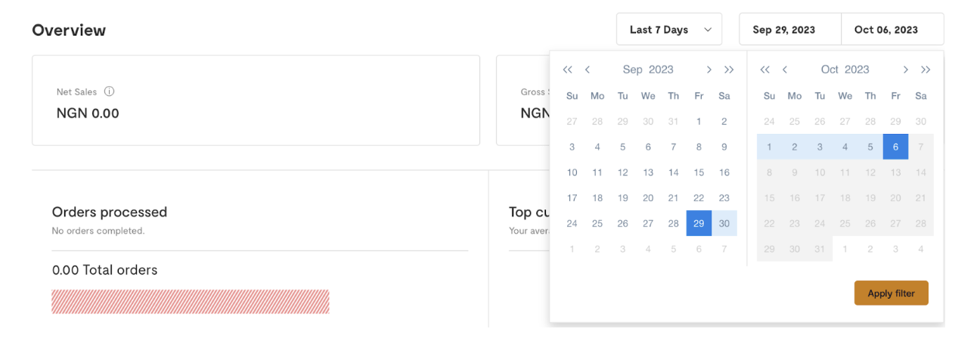Click the red striped orders progress bar
The image size is (980, 360).
click(x=191, y=302)
